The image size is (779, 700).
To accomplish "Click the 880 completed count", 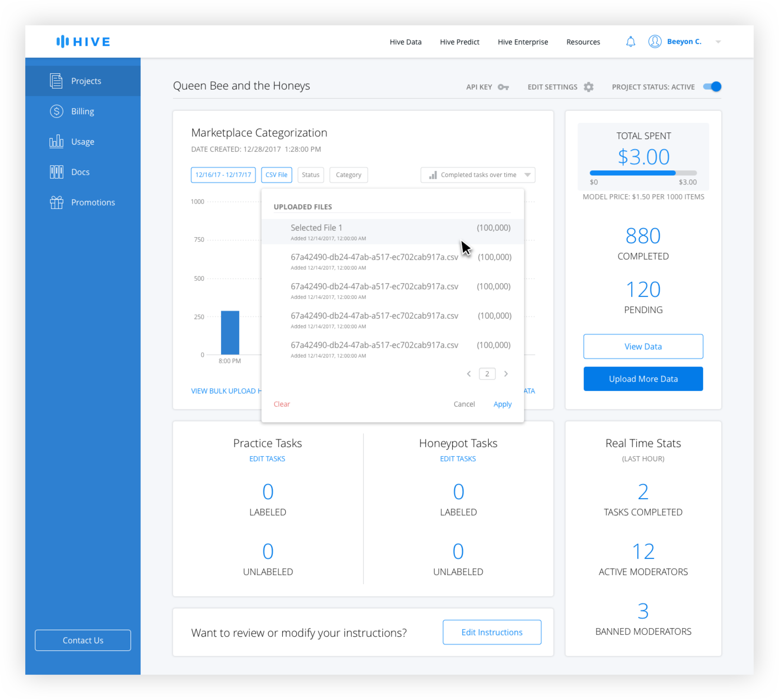I will point(643,236).
